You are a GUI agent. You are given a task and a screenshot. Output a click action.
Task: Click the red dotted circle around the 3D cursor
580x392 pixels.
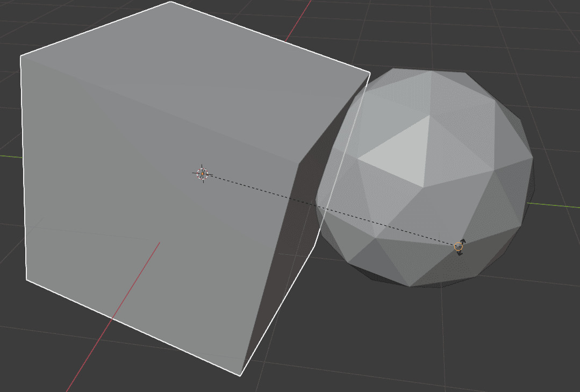[x=202, y=169]
